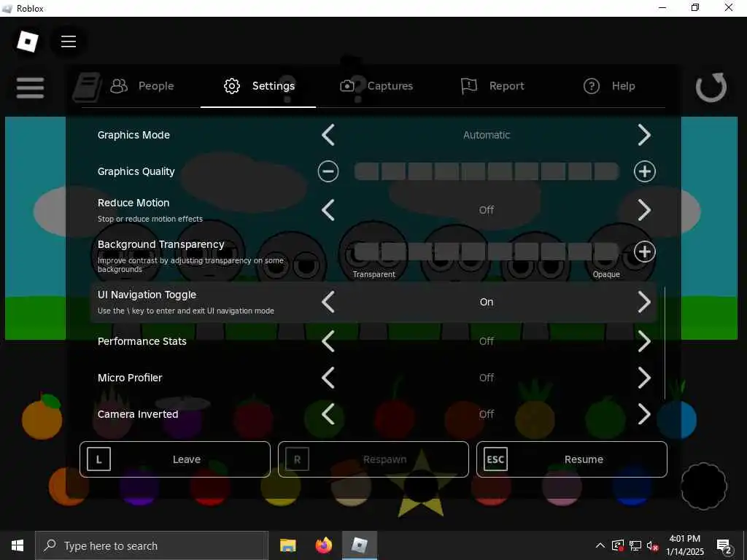Click the camera icon in Captures tab
Screen dimensions: 747x560
(347, 86)
